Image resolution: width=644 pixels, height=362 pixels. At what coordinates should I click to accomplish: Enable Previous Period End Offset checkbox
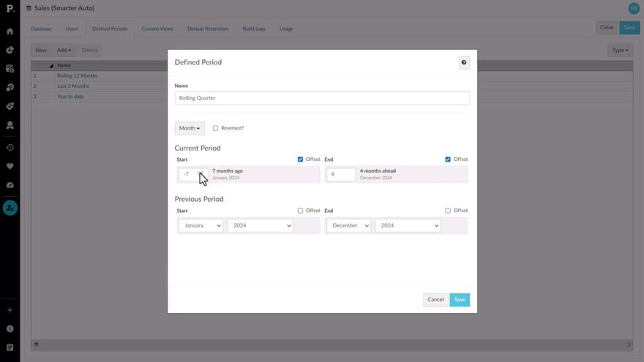(448, 211)
